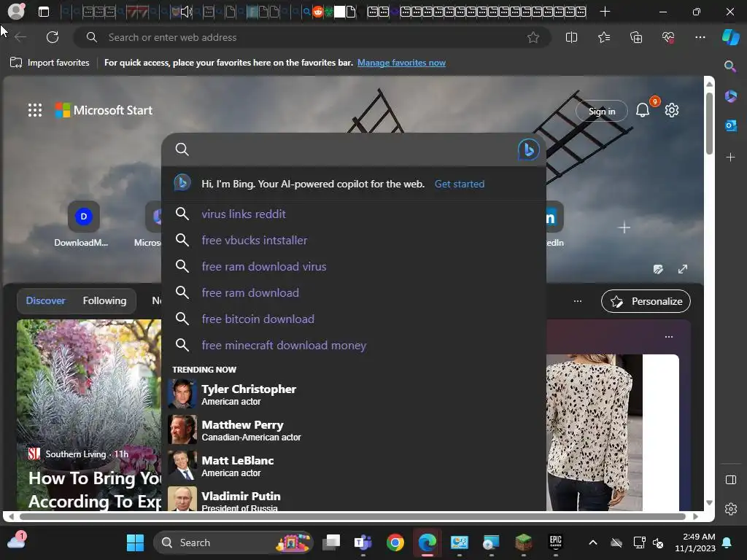Click the edit background icon
Screen dimensions: 747x560
(658, 270)
